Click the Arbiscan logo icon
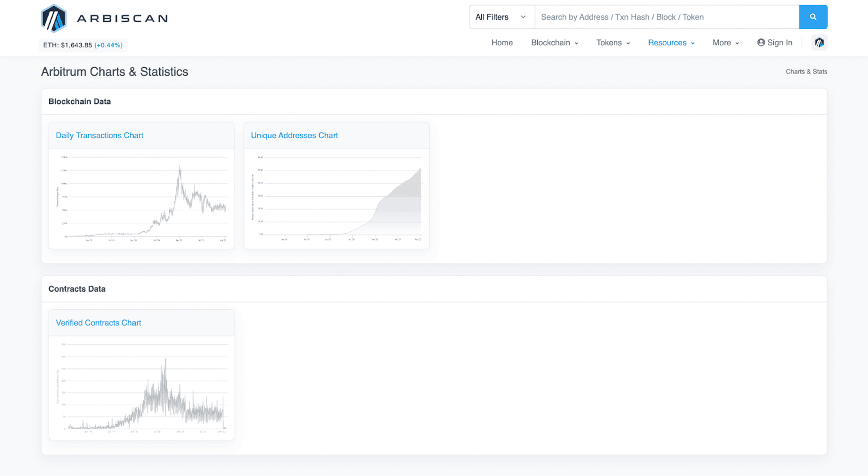868x476 pixels. click(x=53, y=18)
